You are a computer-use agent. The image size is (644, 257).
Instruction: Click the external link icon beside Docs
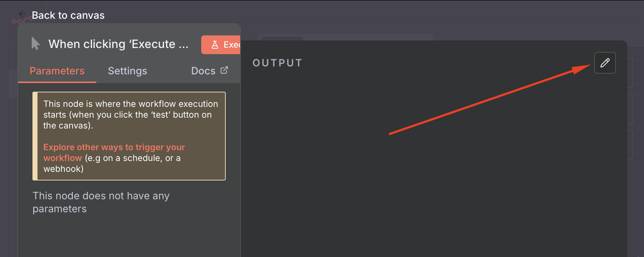224,70
